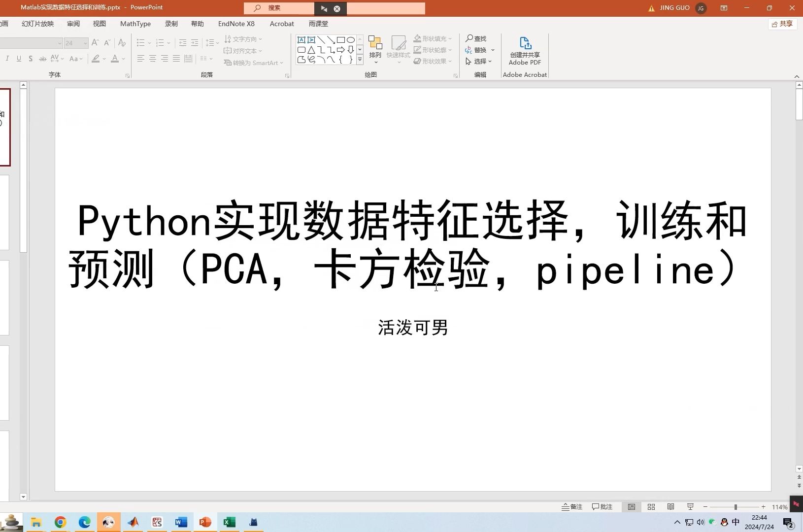Open text highlight color picker
Viewport: 803px width, 532px height.
(99, 59)
